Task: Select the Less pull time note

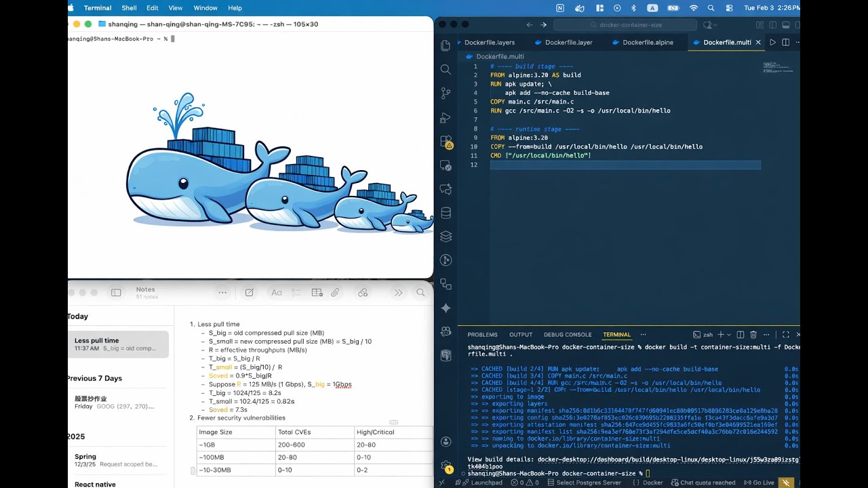Action: tap(117, 344)
